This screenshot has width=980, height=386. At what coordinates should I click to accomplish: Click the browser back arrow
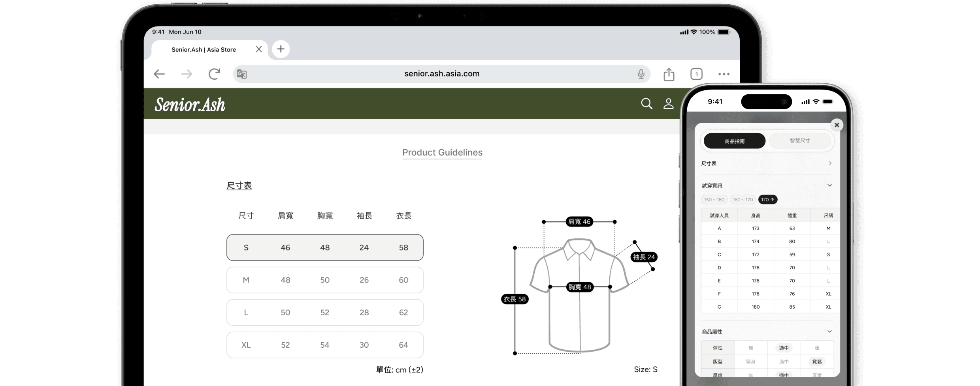[159, 74]
